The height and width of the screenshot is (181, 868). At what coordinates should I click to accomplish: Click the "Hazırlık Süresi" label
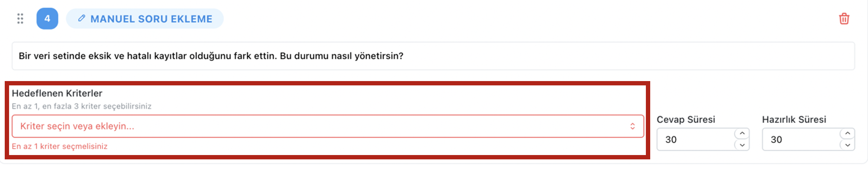point(794,120)
